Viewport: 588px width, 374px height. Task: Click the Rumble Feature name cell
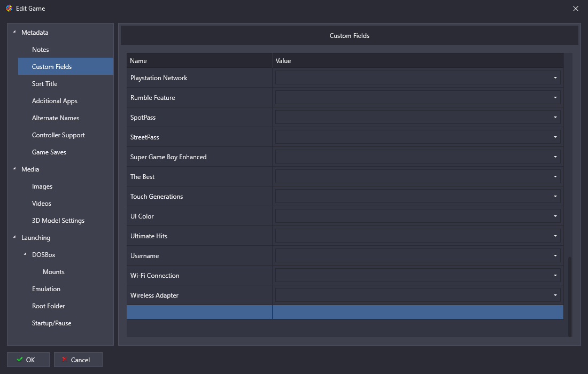click(x=199, y=97)
